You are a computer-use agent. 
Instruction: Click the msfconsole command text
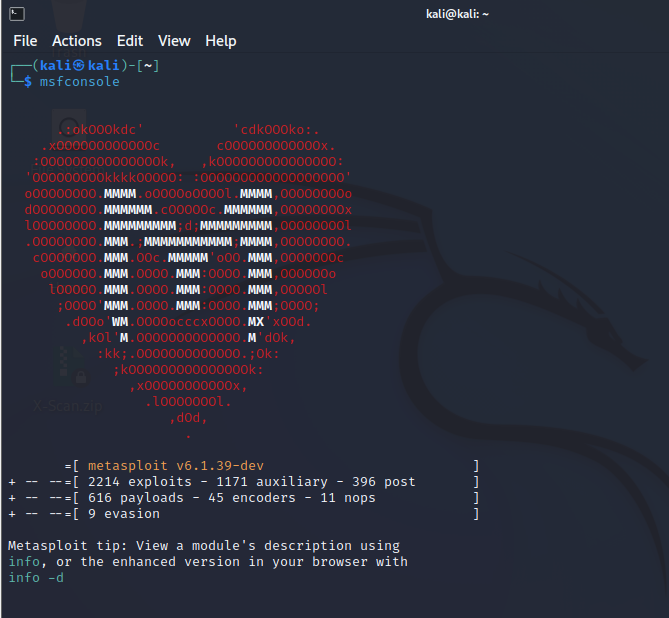pyautogui.click(x=80, y=82)
